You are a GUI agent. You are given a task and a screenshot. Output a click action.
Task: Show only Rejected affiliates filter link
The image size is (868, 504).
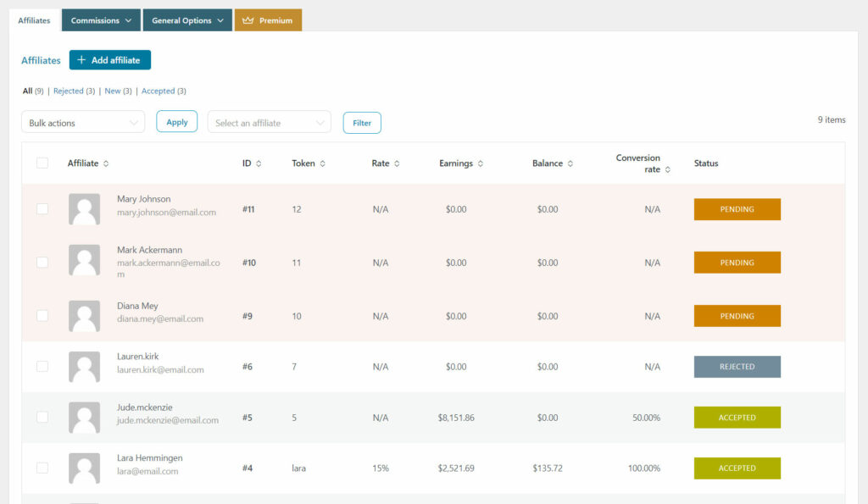(x=69, y=91)
